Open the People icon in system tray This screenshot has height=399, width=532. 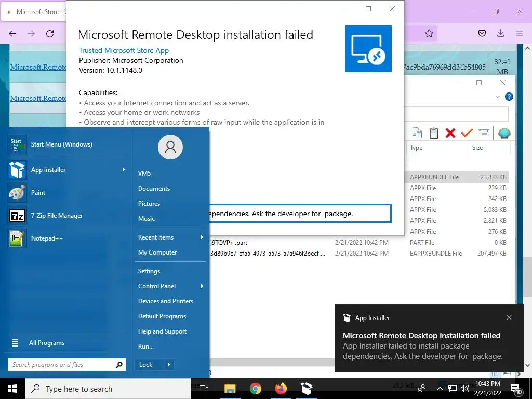coord(422,389)
